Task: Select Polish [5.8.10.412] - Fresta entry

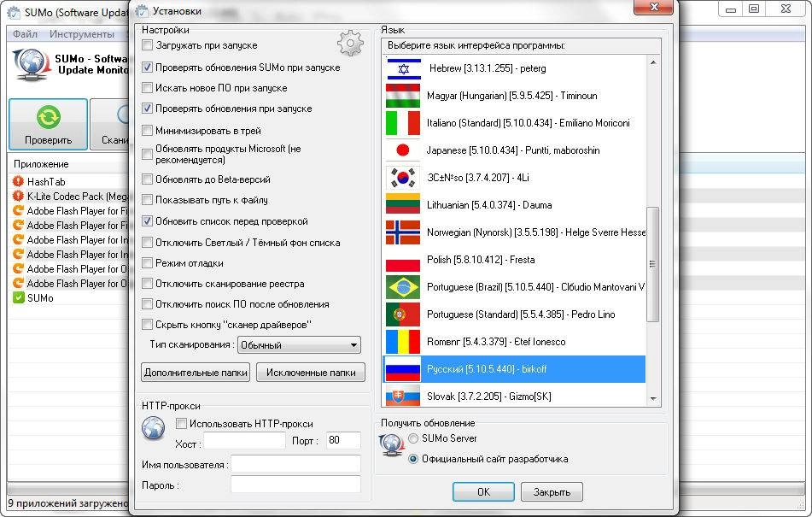Action: pos(515,260)
